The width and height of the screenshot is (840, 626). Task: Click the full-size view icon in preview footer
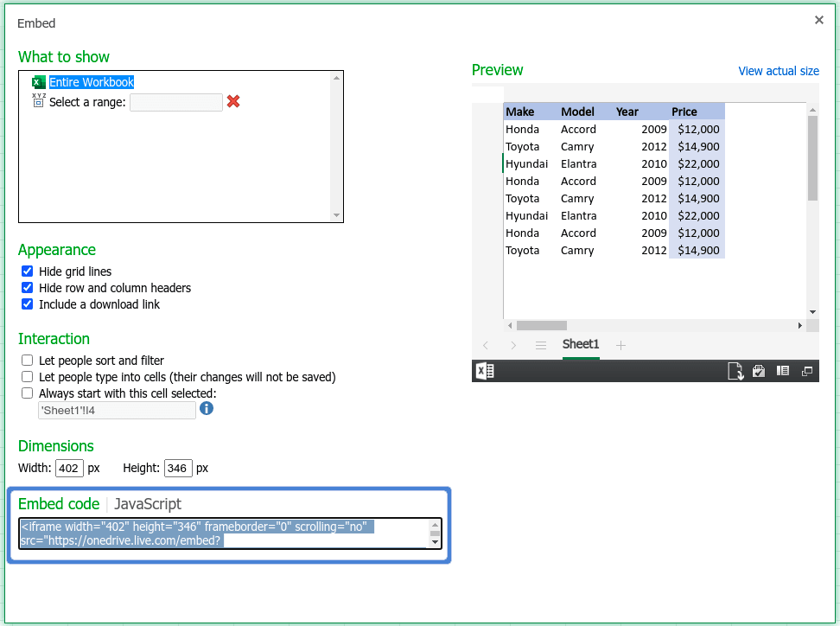pyautogui.click(x=807, y=371)
